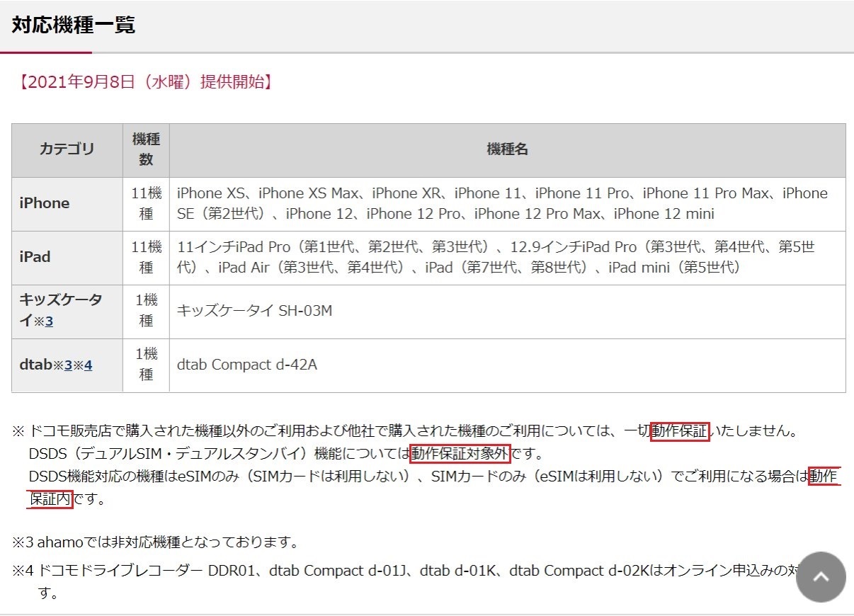The height and width of the screenshot is (616, 854).
Task: Click the 機種名 column header
Action: click(x=507, y=150)
